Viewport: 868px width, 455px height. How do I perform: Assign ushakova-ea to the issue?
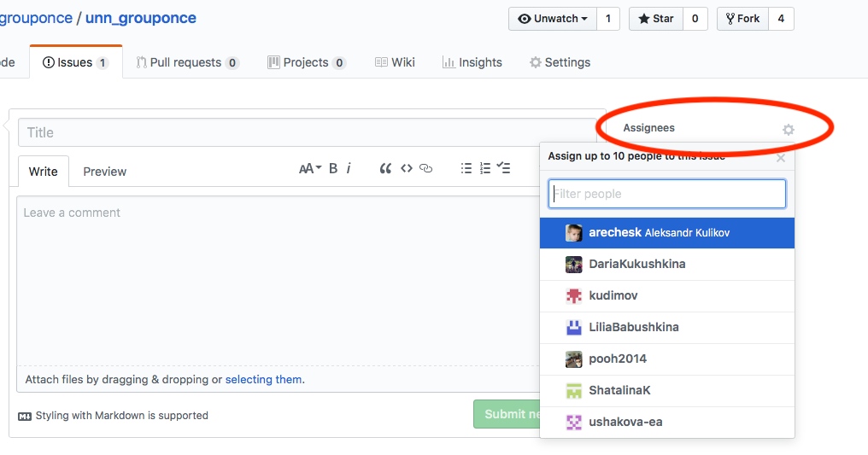(x=667, y=423)
